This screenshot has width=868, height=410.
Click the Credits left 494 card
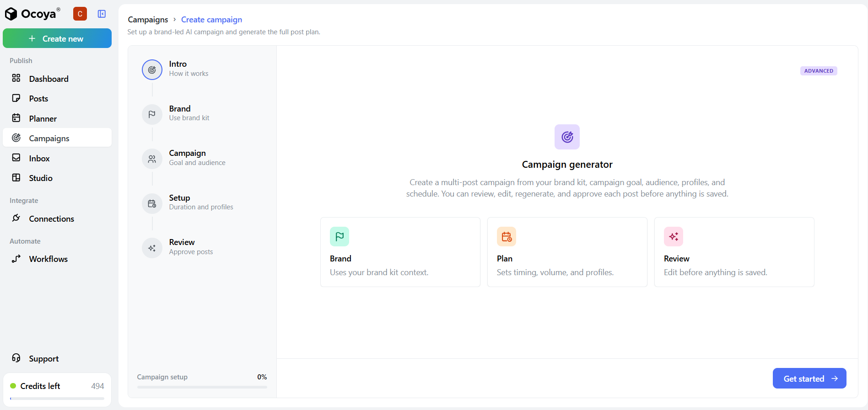coord(57,389)
